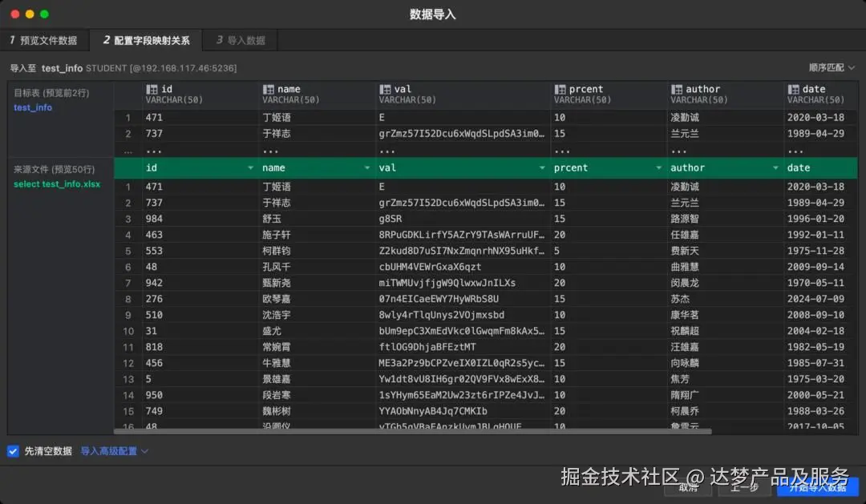
Task: Open the source author column mapping dropdown
Action: pos(775,167)
